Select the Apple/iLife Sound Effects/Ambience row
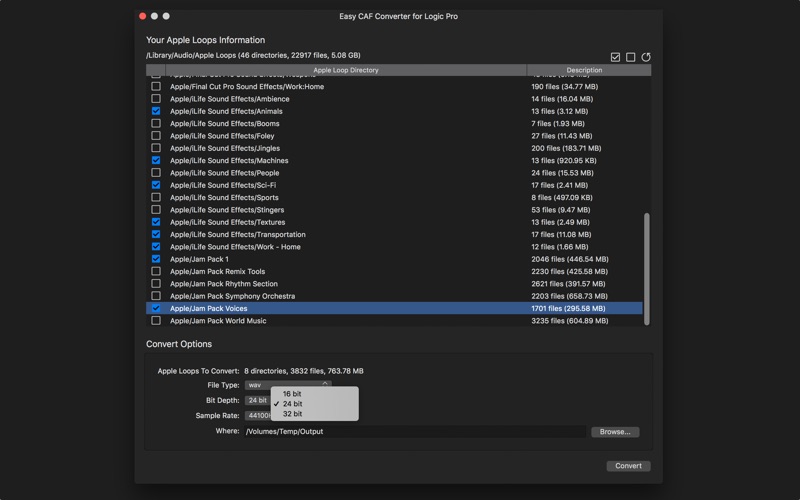Screen dimensions: 800x500 (x=394, y=98)
